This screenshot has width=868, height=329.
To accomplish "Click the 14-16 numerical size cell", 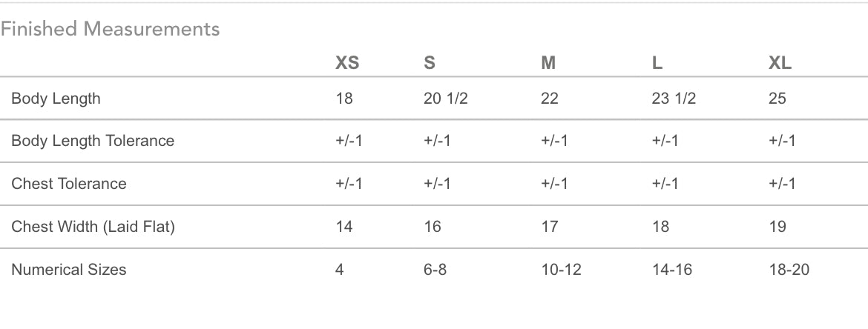I will [672, 270].
